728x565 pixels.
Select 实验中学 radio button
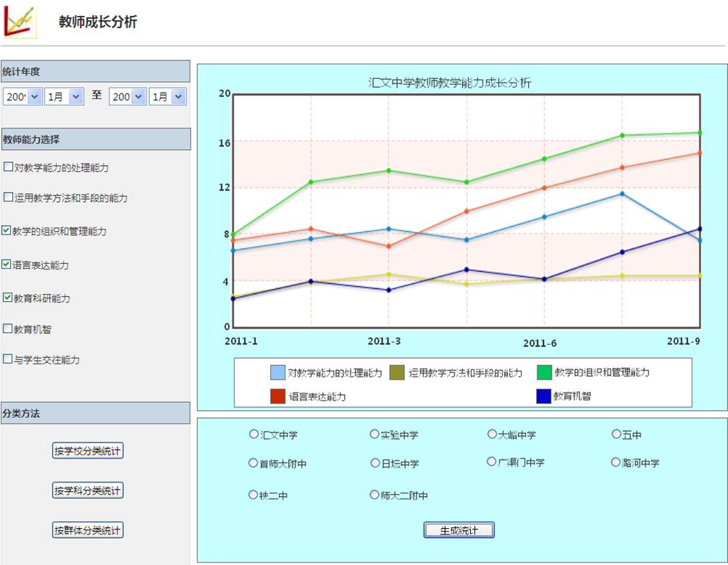[375, 434]
